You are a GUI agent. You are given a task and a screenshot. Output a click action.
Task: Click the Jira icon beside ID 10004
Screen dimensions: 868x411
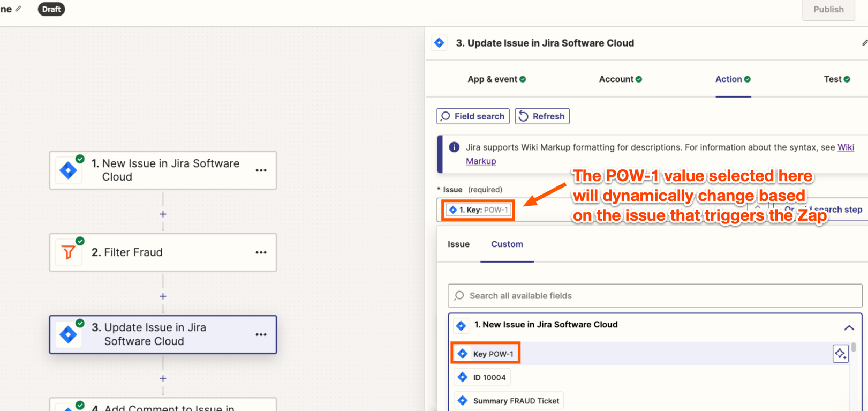(x=463, y=377)
